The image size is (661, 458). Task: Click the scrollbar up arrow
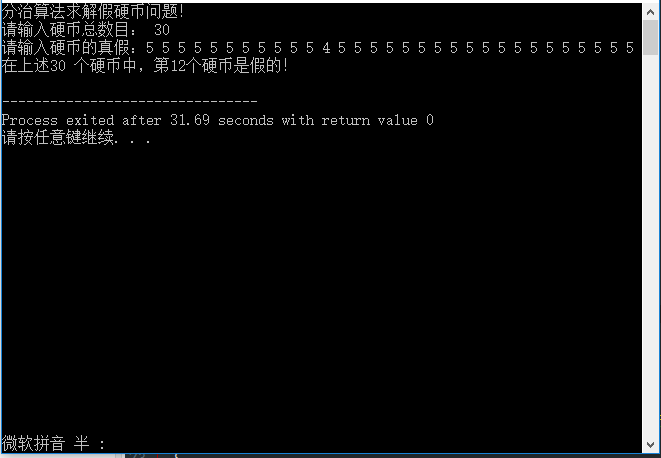coord(650,12)
